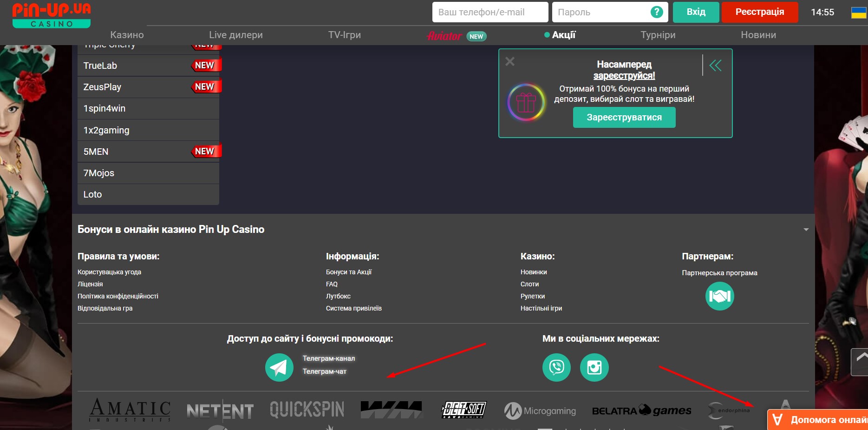Open the FAQ footer link
868x430 pixels.
[x=332, y=284]
